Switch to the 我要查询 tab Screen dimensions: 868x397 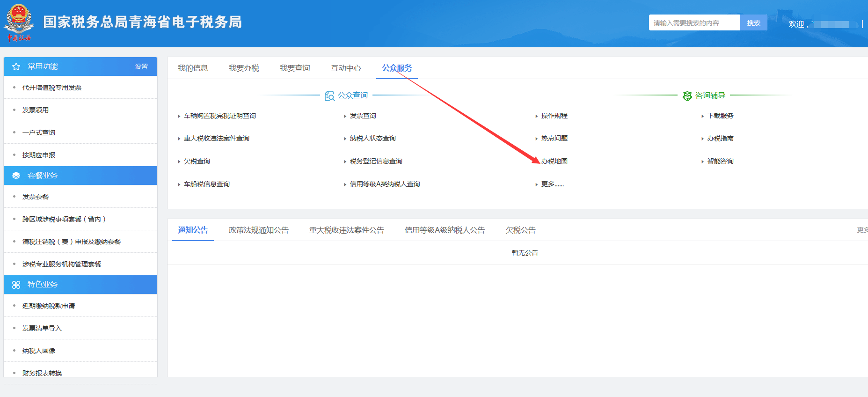coord(295,68)
